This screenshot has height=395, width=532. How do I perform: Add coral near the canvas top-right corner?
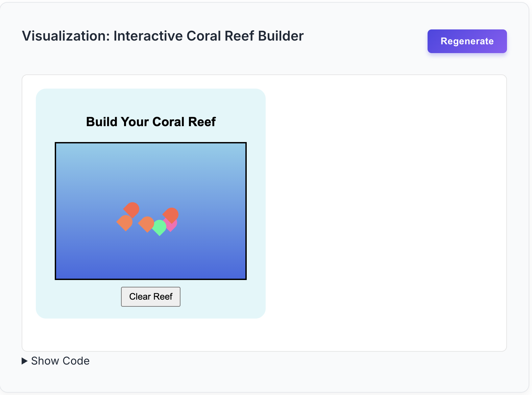tap(237, 151)
